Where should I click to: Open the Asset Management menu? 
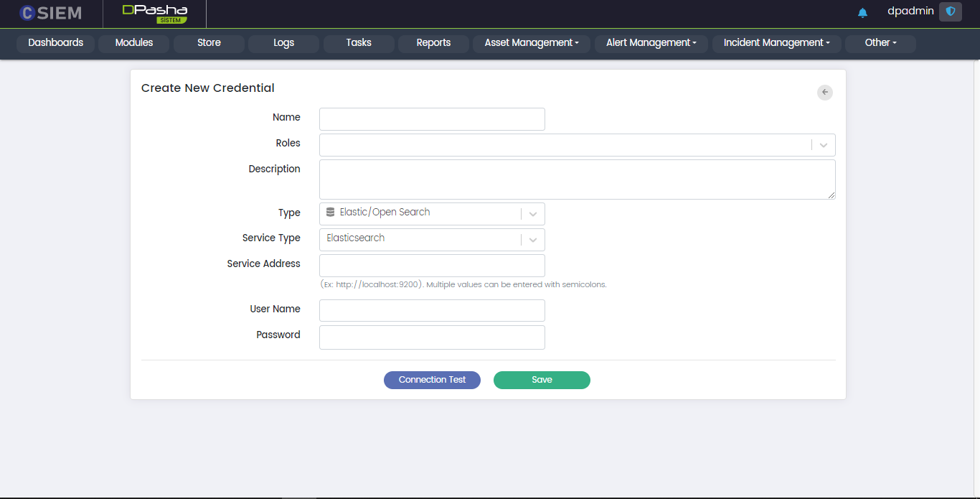(x=531, y=43)
